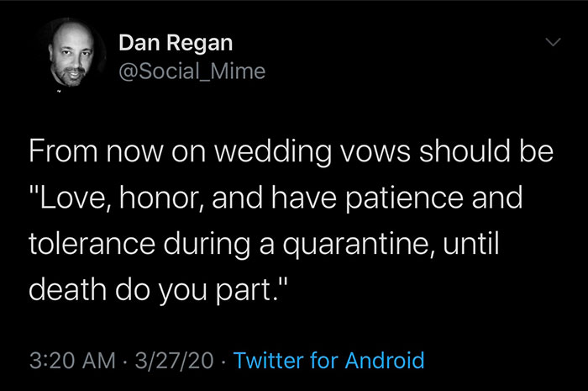Click the word "should" in the first line
Screen dimensions: 588x391
tap(465, 151)
